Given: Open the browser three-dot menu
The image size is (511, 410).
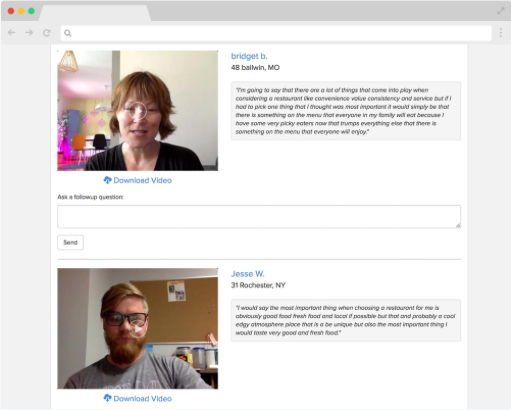Looking at the screenshot, I should 501,33.
